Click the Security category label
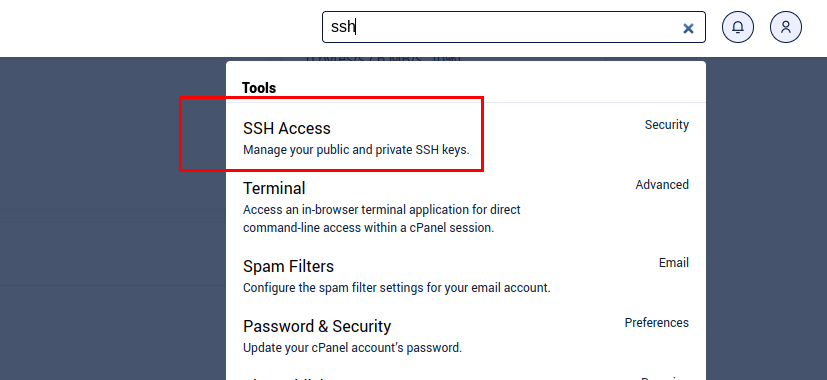The width and height of the screenshot is (827, 380). coord(667,125)
